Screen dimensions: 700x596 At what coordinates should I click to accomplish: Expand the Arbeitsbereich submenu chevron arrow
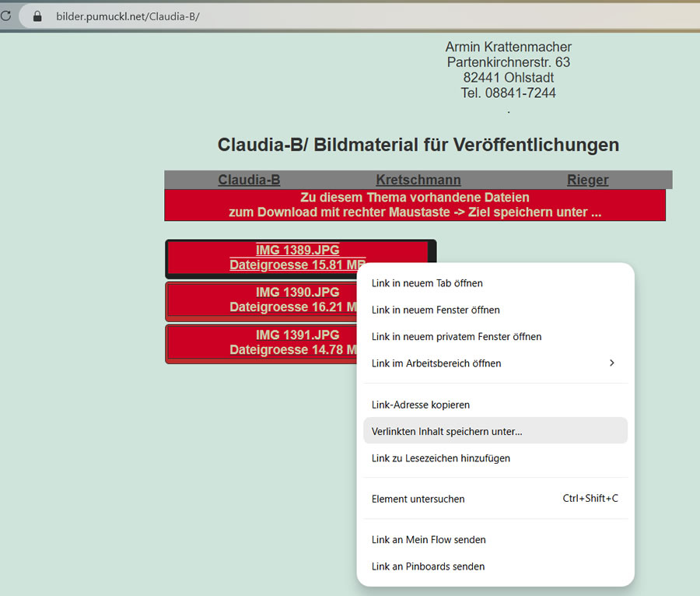pyautogui.click(x=611, y=363)
